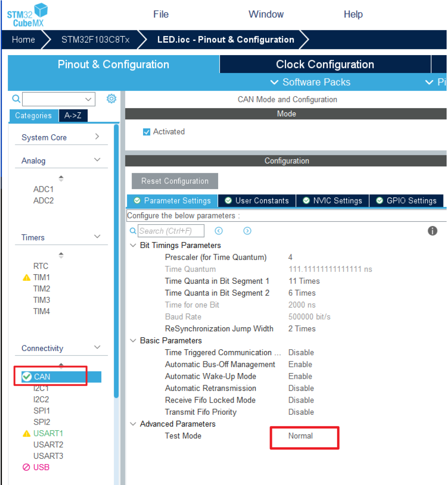The height and width of the screenshot is (485, 448).
Task: Click STM32F103C8Tx breadcrumb
Action: [95, 40]
